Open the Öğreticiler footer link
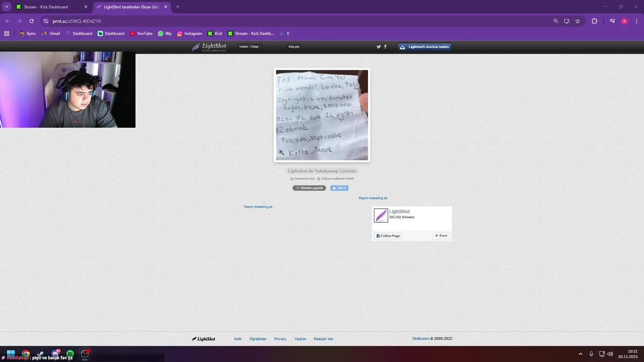The width and height of the screenshot is (644, 362). (258, 339)
